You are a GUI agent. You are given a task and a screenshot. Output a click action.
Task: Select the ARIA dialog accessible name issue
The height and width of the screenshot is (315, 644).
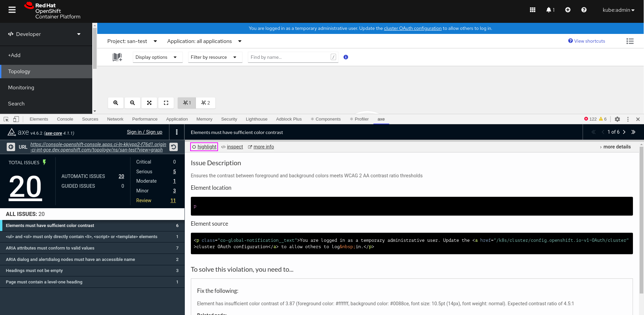(x=92, y=260)
